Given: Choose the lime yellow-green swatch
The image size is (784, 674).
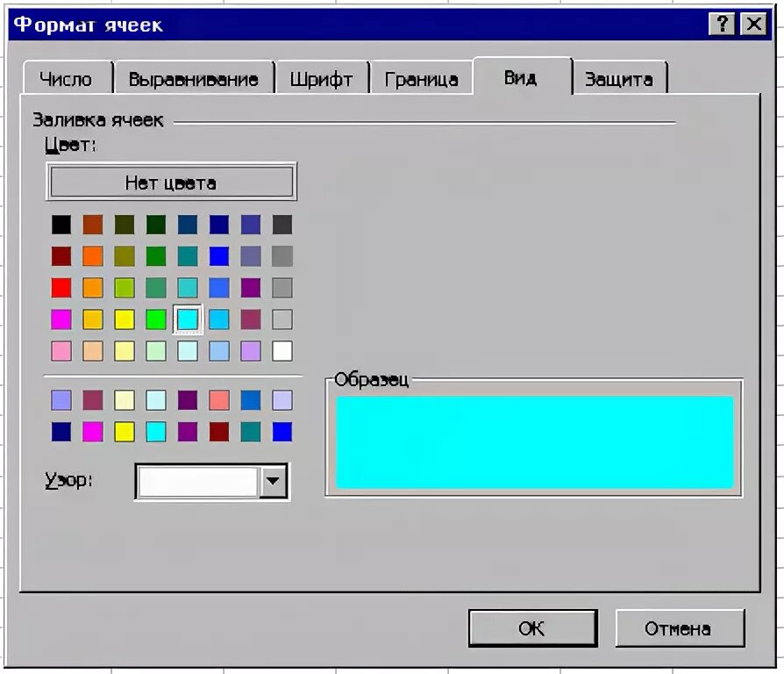Looking at the screenshot, I should pyautogui.click(x=125, y=288).
